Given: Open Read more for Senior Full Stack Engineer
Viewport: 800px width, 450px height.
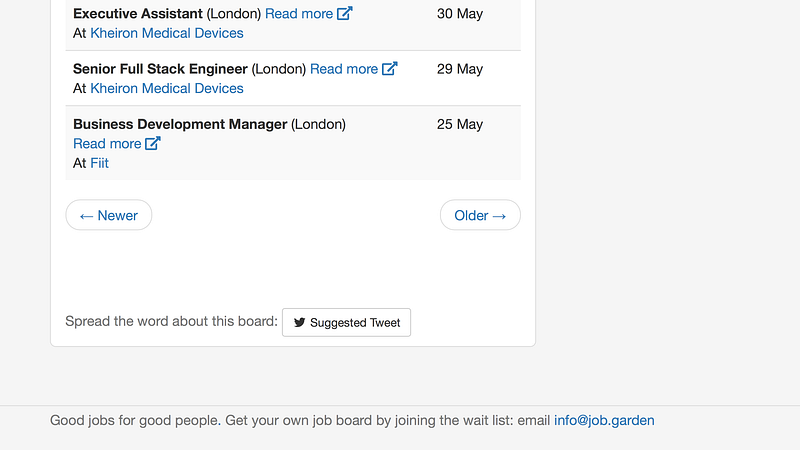Looking at the screenshot, I should [x=344, y=69].
